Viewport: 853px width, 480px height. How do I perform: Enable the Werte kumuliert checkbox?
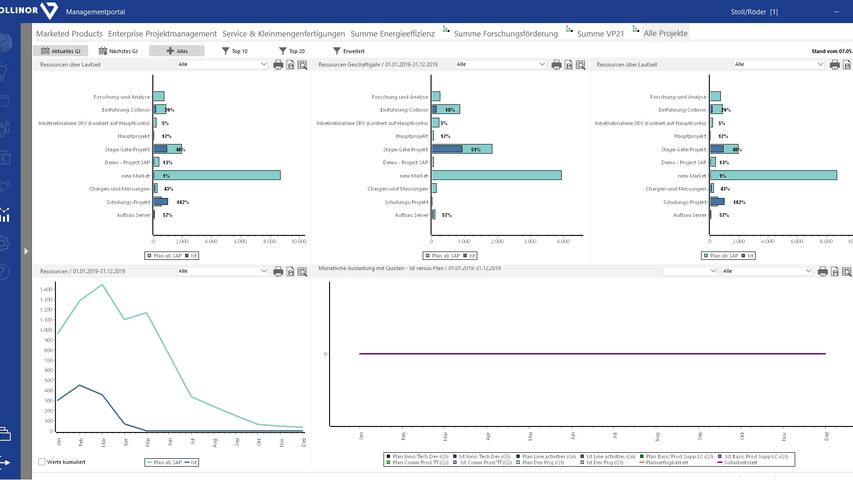[x=42, y=462]
